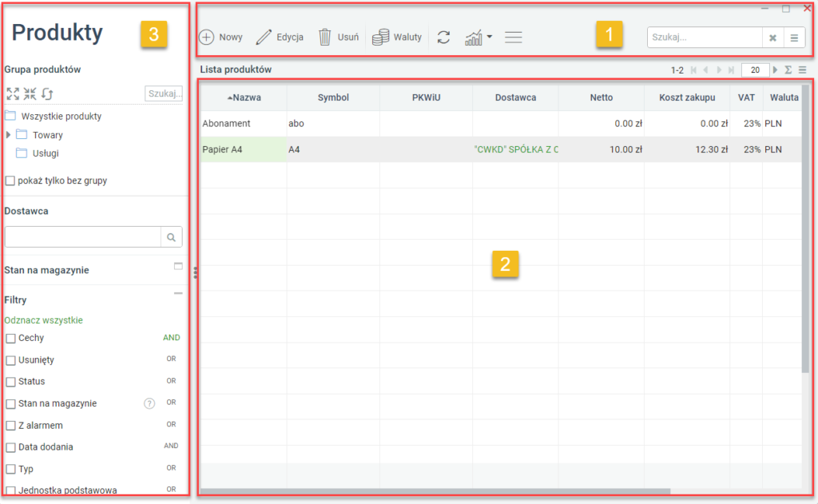
Task: Open Waluty coins icon
Action: 380,37
